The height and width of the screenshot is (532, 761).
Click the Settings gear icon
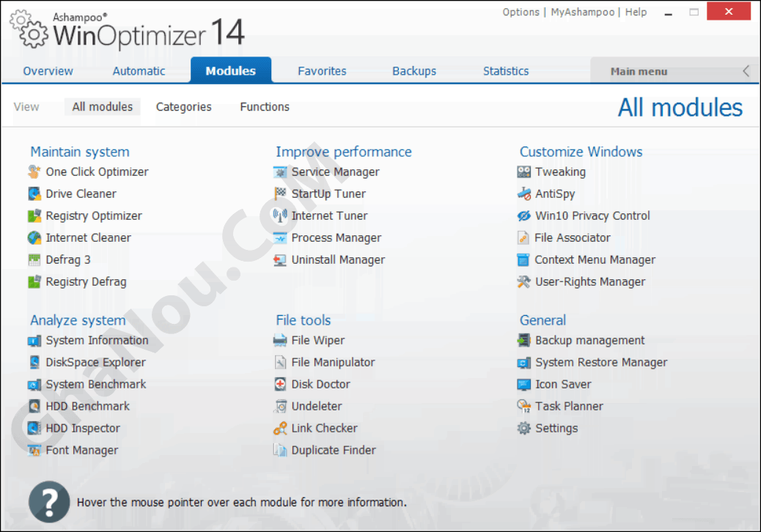(x=523, y=428)
